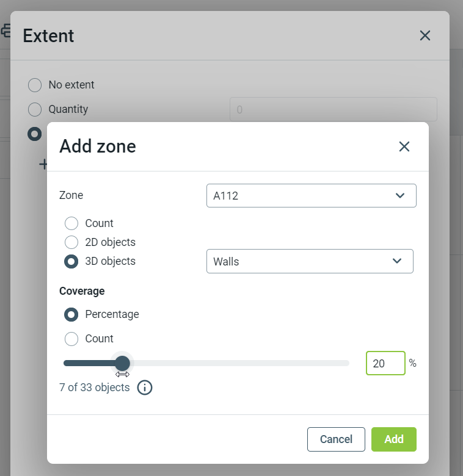The image size is (463, 476).
Task: Select the No extent radio option
Action: point(35,85)
